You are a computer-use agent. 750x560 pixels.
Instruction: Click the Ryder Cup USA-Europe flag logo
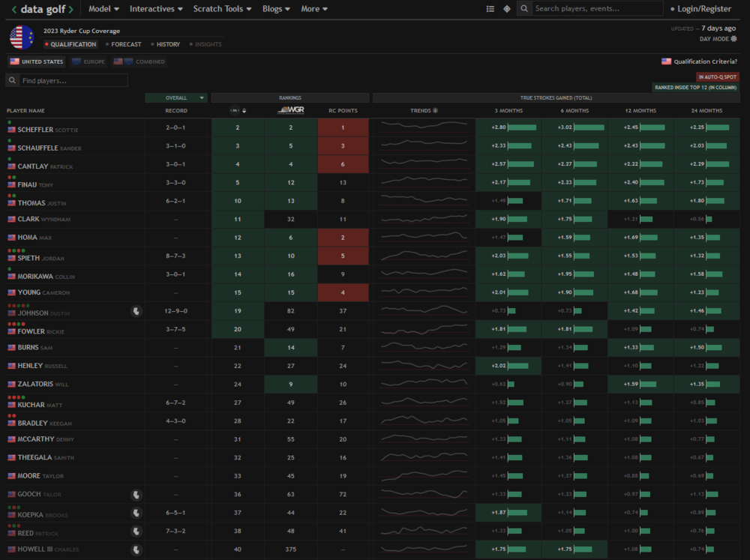[22, 37]
